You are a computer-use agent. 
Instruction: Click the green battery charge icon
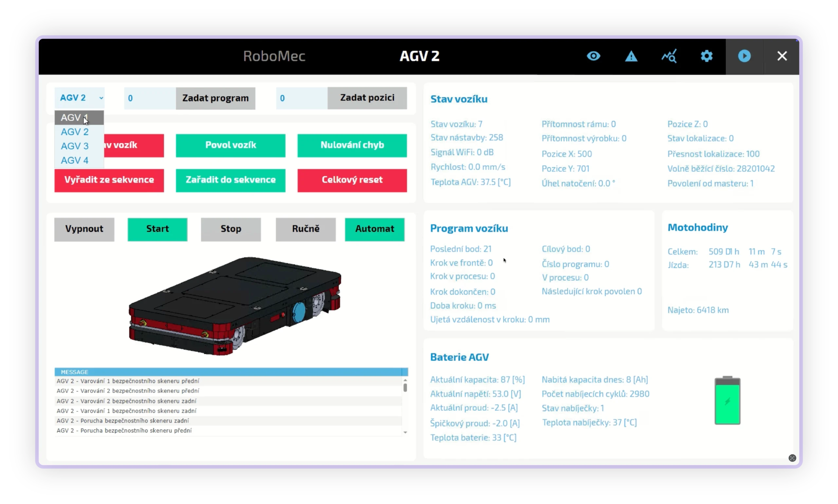(x=727, y=401)
